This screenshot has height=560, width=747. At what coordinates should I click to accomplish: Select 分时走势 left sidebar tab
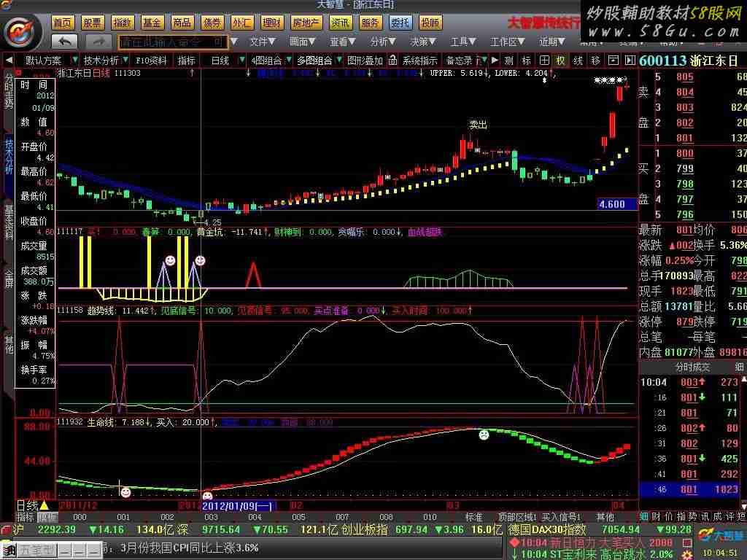tap(9, 90)
